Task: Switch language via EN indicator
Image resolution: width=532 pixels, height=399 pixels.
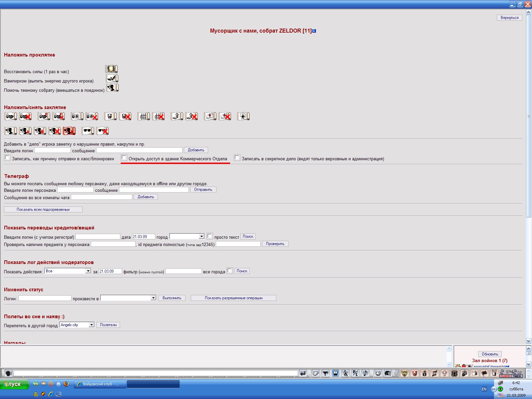Action: (x=484, y=389)
